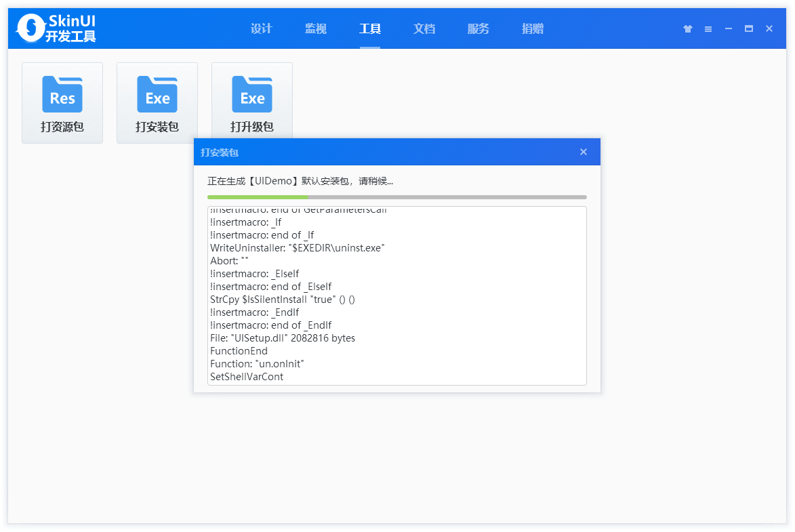The height and width of the screenshot is (532, 795).
Task: Click log line '!insertmacro: end of _EndIf'
Action: (x=270, y=325)
